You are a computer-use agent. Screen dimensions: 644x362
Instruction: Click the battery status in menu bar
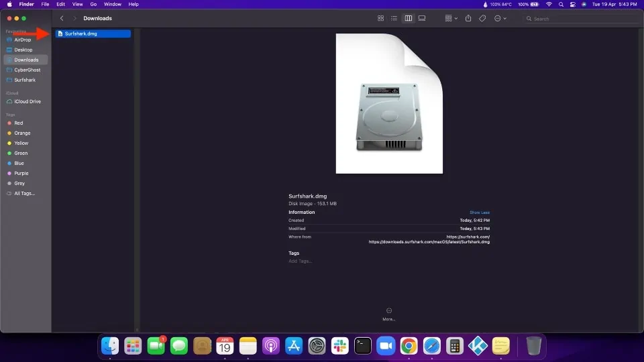528,5
